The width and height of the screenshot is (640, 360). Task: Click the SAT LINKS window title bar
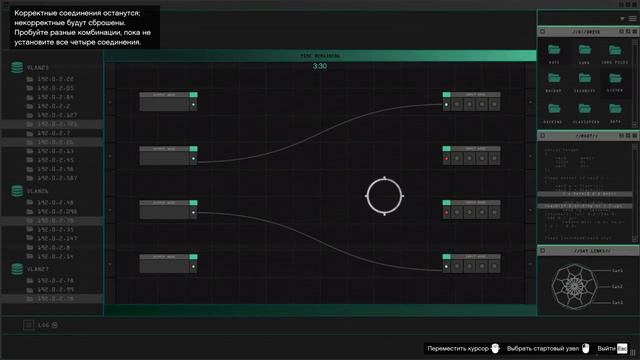[x=588, y=251]
